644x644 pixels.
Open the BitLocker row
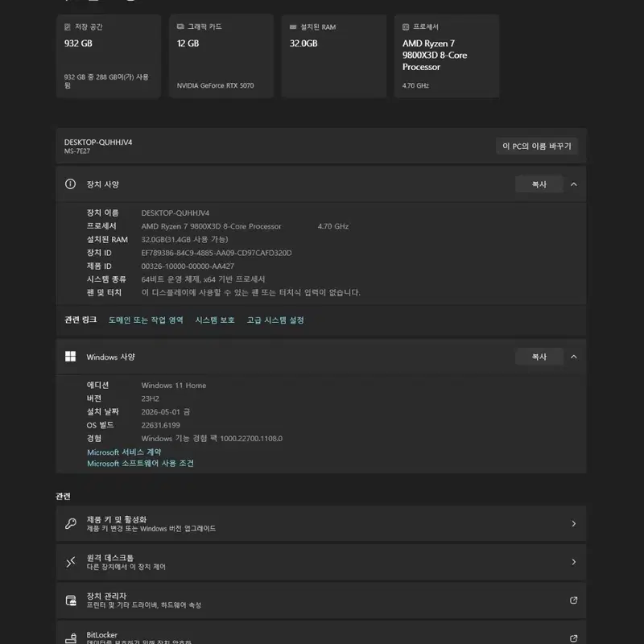tap(321, 633)
